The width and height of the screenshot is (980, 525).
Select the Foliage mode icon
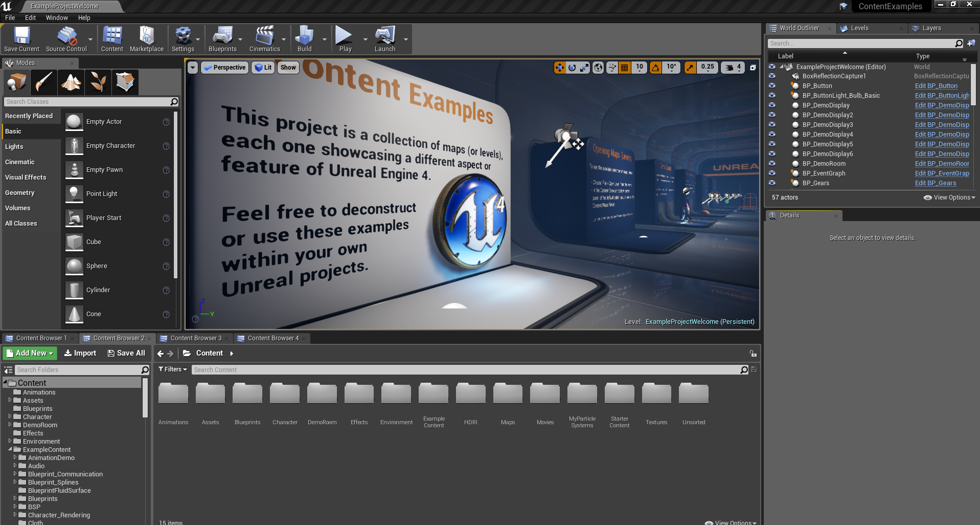[98, 82]
